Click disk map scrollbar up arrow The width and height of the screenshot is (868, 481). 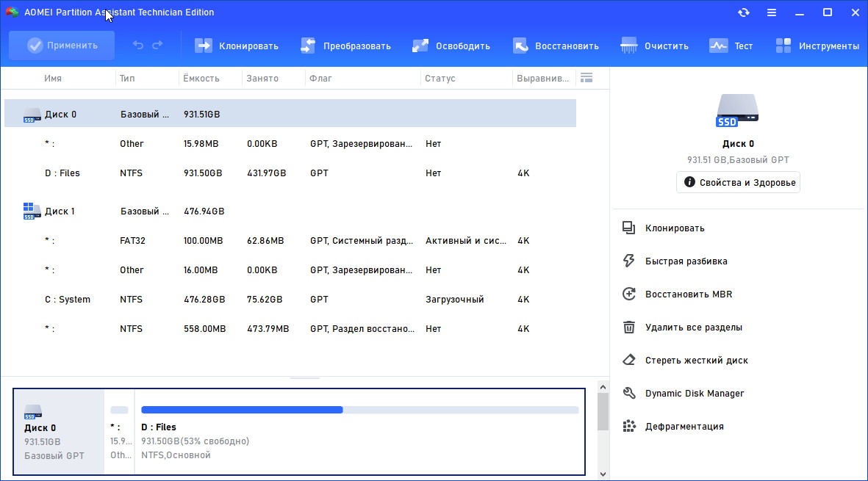[603, 387]
